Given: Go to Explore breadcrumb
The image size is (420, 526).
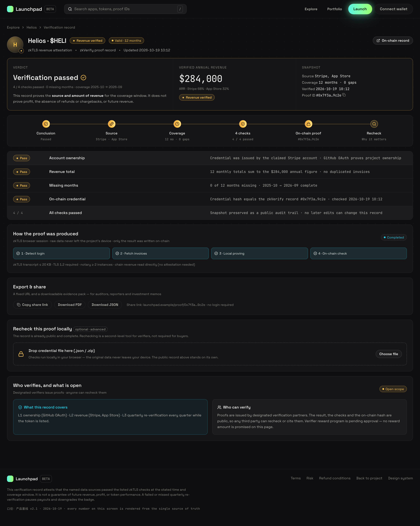Looking at the screenshot, I should [x=13, y=27].
